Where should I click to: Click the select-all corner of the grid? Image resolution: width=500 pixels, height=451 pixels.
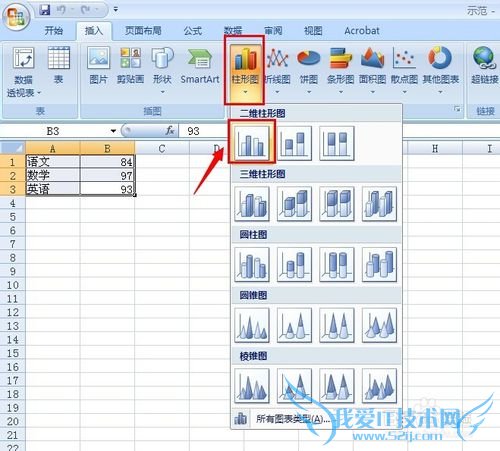(x=13, y=148)
